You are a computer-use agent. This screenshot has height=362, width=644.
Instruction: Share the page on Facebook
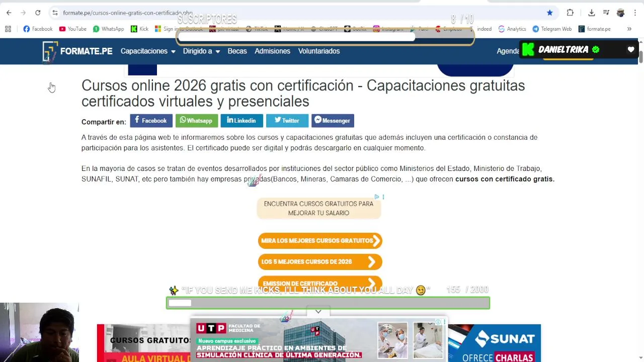(151, 121)
